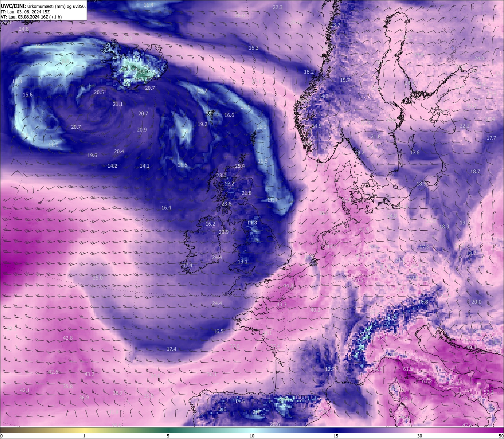The height and width of the screenshot is (439, 504).
Task: Click the map value 25.4 north of Scotland
Action: [240, 166]
